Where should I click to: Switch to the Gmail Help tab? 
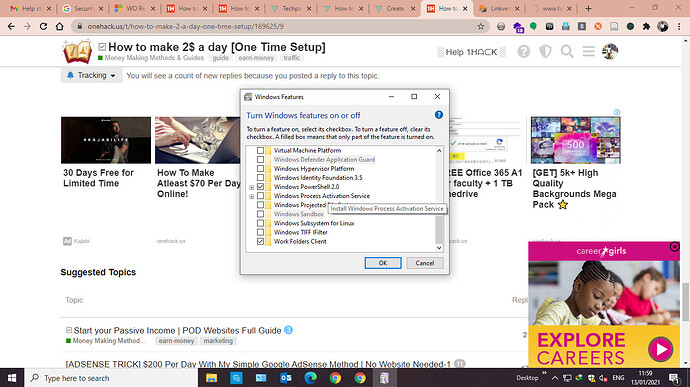click(x=30, y=8)
